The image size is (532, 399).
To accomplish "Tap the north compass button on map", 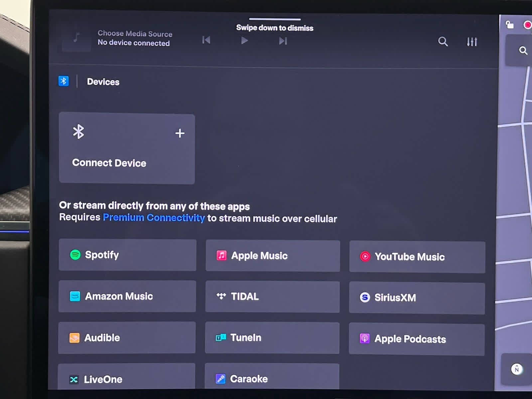I will click(x=517, y=369).
